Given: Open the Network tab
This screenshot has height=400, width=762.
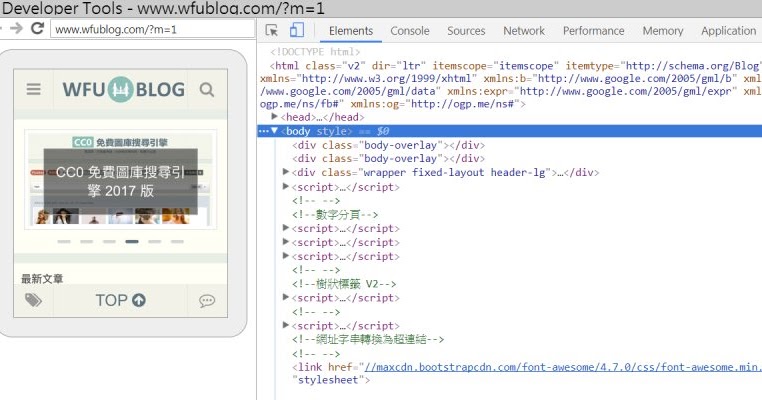Looking at the screenshot, I should point(524,31).
